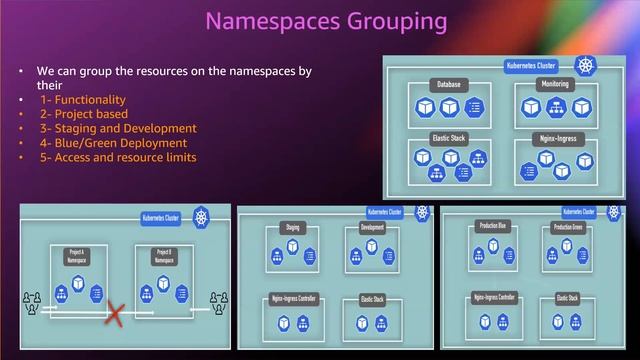Click the 'Project A Namespace' label
640x360 pixels.
pos(77,256)
